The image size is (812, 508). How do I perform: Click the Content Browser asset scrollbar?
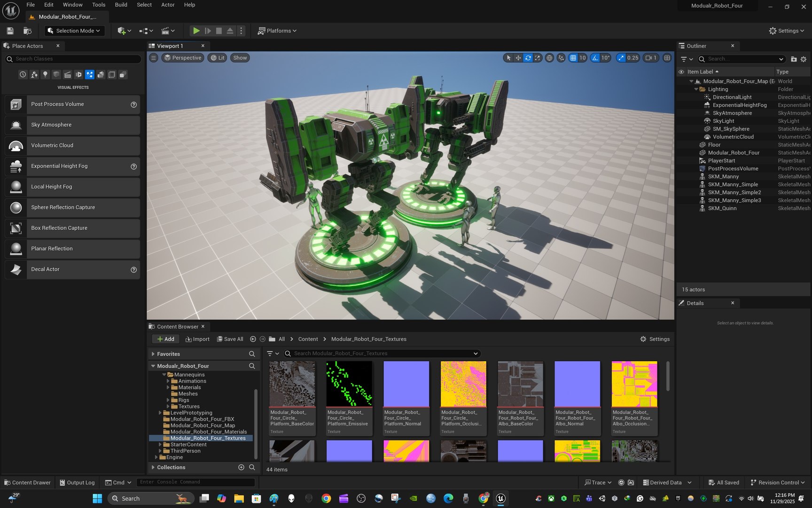[x=668, y=376]
